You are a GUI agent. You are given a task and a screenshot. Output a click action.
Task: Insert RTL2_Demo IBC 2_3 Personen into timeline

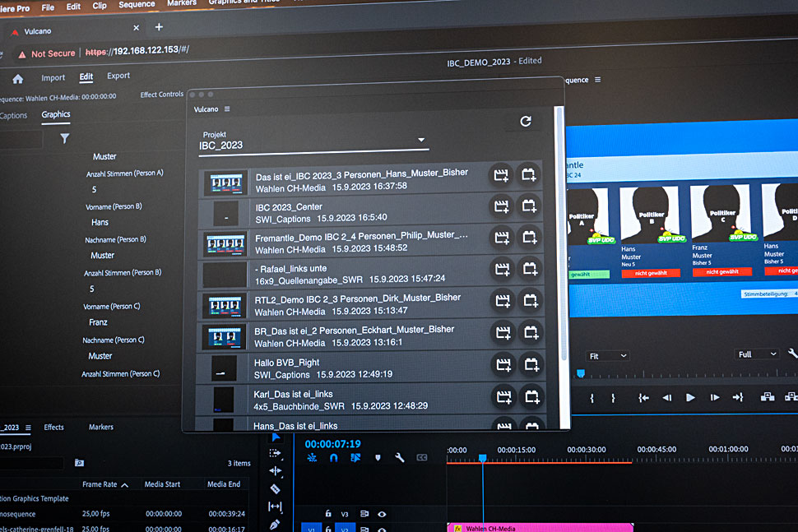click(503, 301)
